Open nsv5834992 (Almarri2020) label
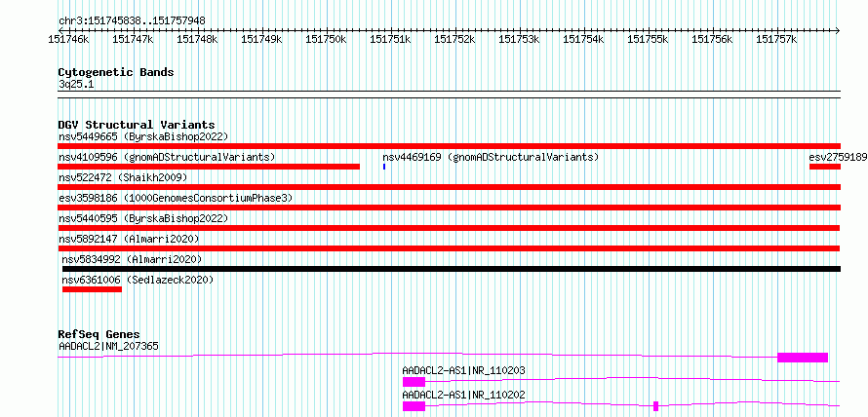The image size is (868, 417). point(132,259)
